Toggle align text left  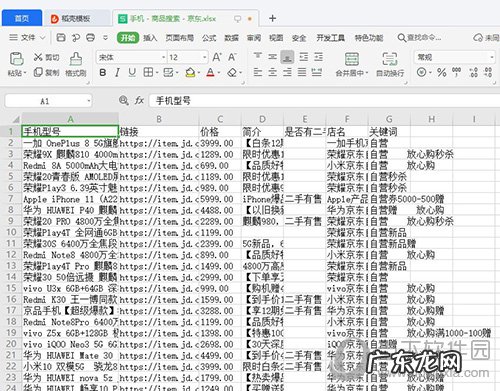coord(257,72)
